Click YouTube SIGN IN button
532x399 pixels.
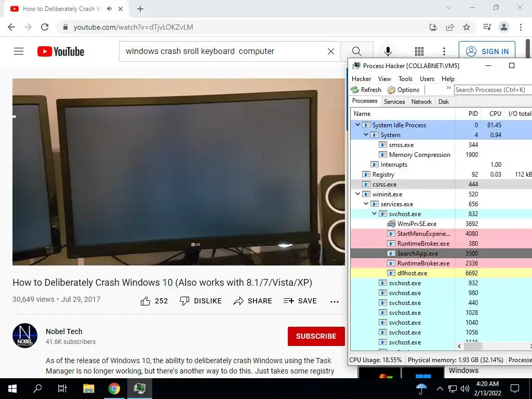click(x=487, y=51)
